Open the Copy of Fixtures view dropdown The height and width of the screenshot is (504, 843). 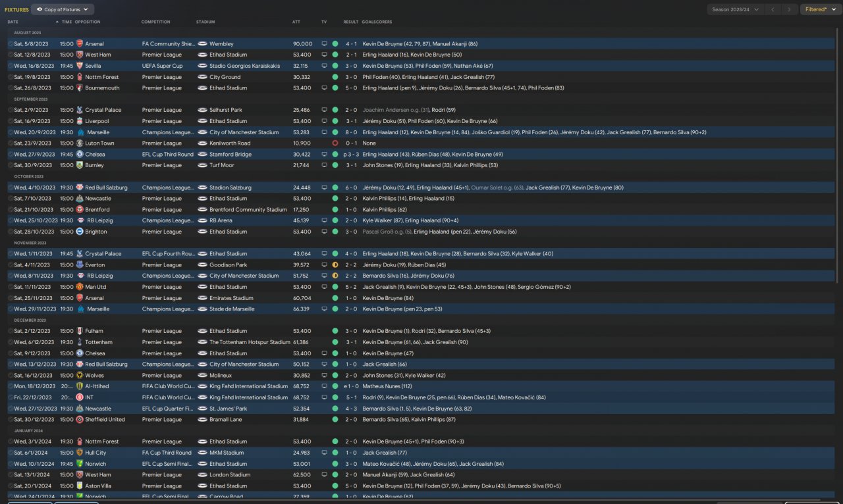[63, 10]
